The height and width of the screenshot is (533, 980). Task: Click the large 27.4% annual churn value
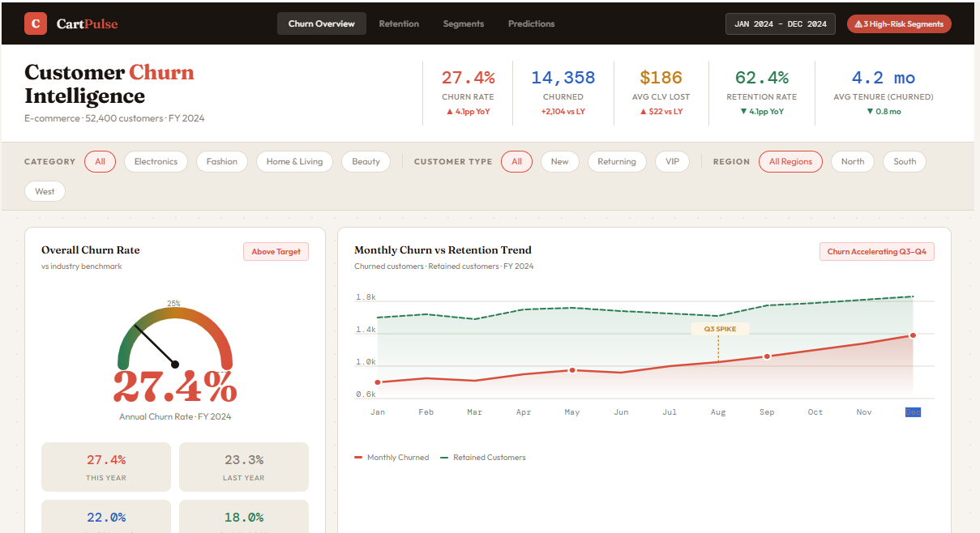pyautogui.click(x=175, y=387)
